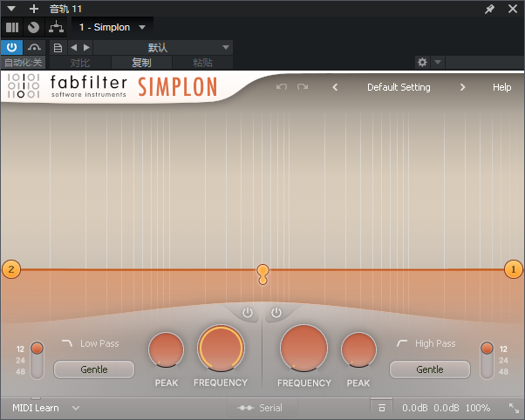Open the gear settings icon
Image resolution: width=525 pixels, height=420 pixels.
422,62
